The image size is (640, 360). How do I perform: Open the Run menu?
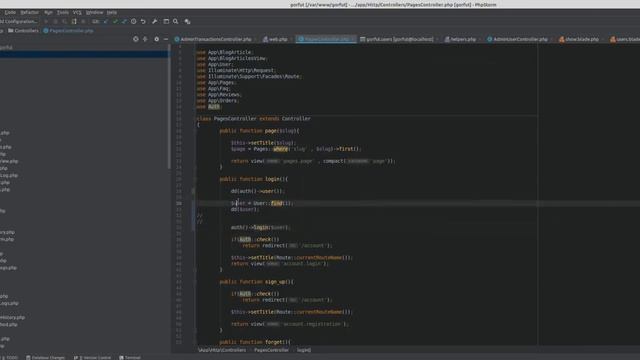click(x=48, y=12)
